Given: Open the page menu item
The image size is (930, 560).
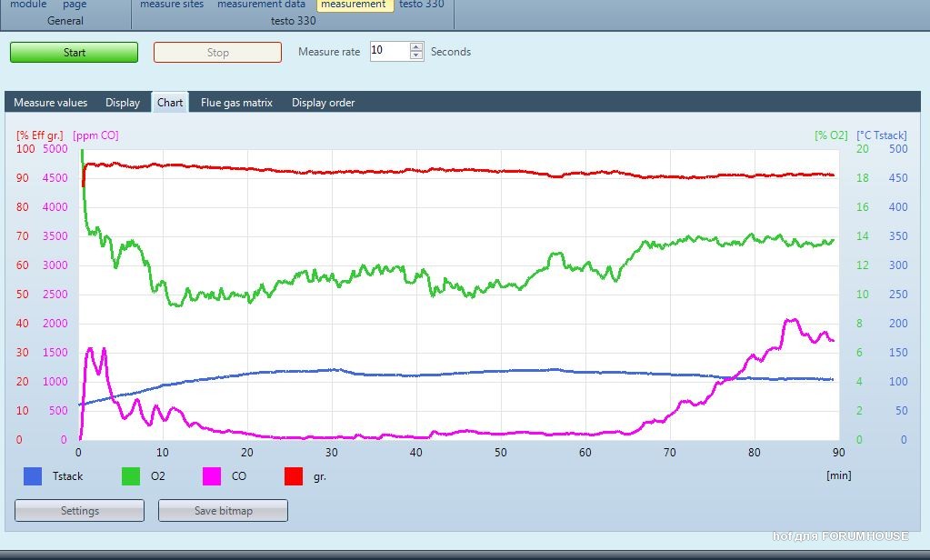Looking at the screenshot, I should [x=75, y=5].
